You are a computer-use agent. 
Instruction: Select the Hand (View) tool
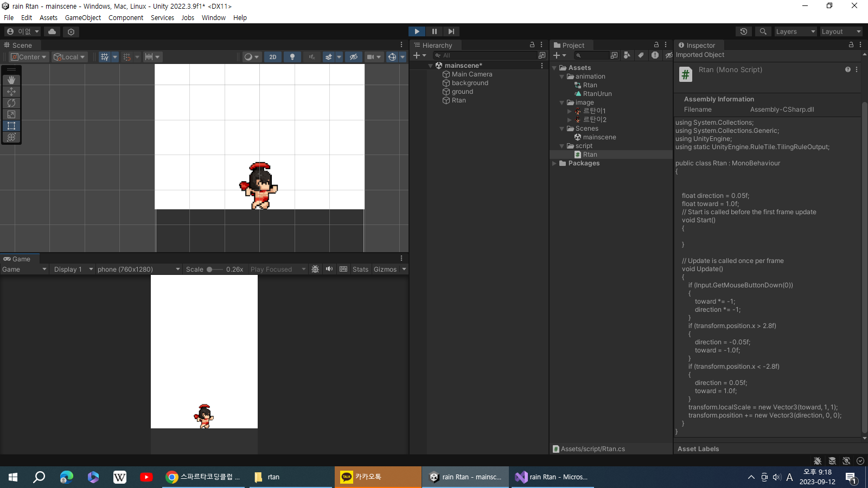[11, 80]
